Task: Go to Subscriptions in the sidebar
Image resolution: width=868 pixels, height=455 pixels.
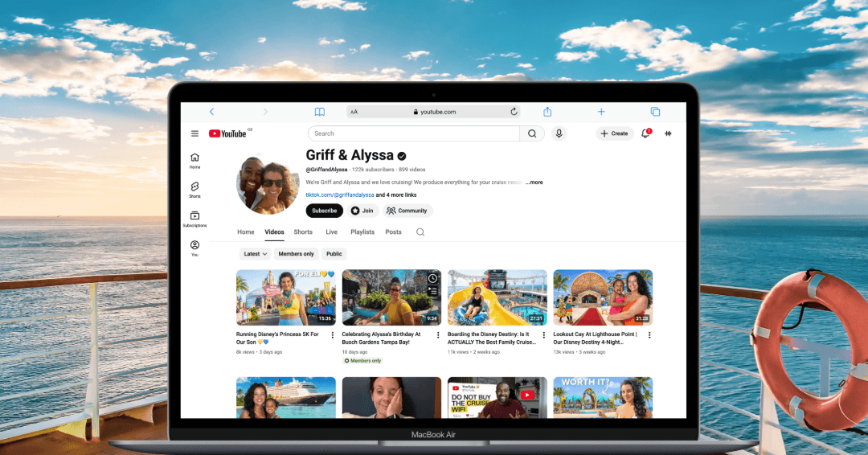Action: click(194, 219)
